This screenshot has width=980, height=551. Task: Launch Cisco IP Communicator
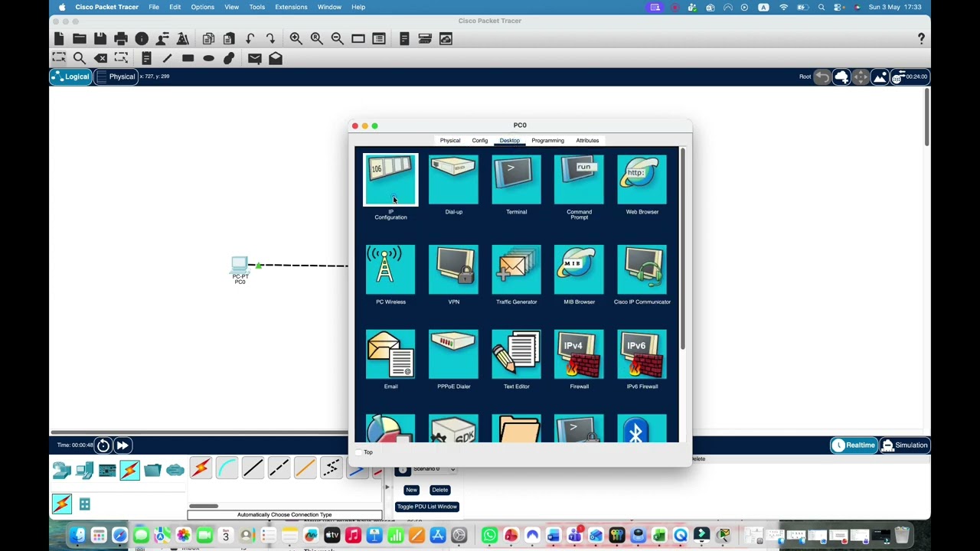(x=642, y=269)
